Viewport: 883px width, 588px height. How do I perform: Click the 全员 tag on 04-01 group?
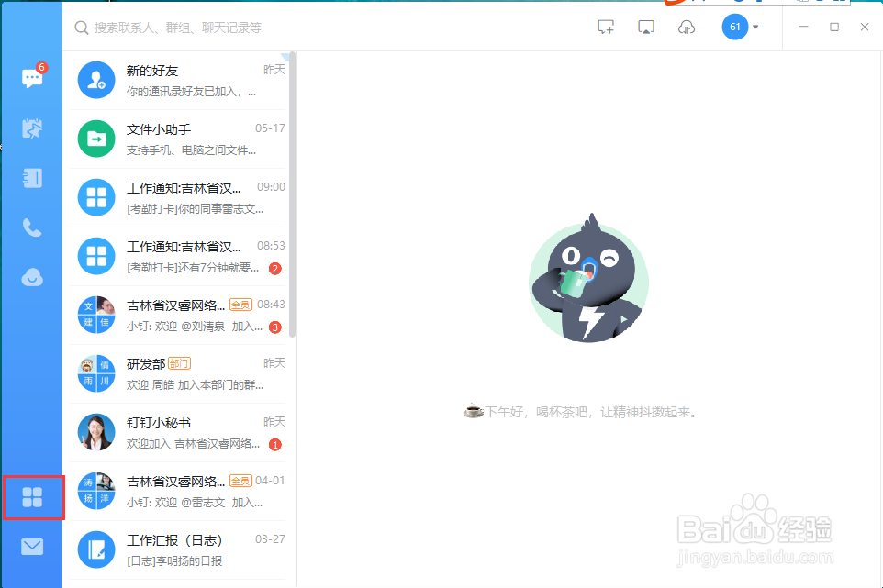click(240, 481)
